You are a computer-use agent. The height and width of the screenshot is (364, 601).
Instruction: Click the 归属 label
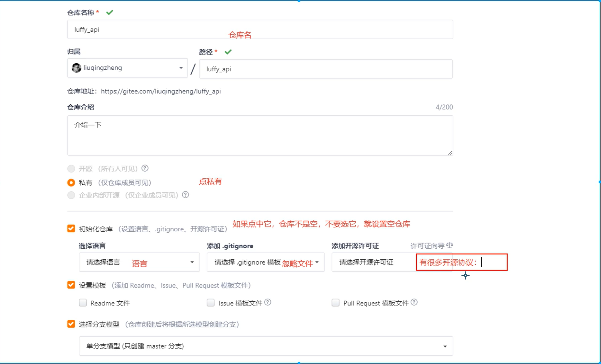74,51
